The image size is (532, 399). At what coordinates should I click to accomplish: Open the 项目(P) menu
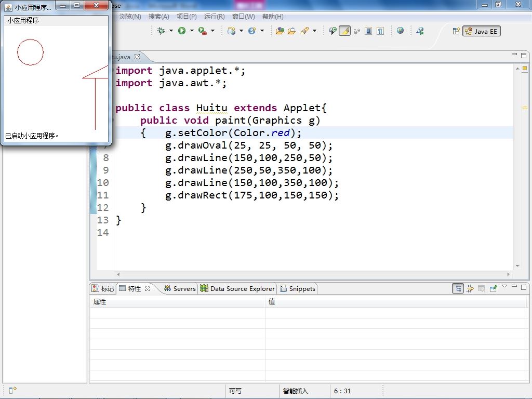pos(187,16)
